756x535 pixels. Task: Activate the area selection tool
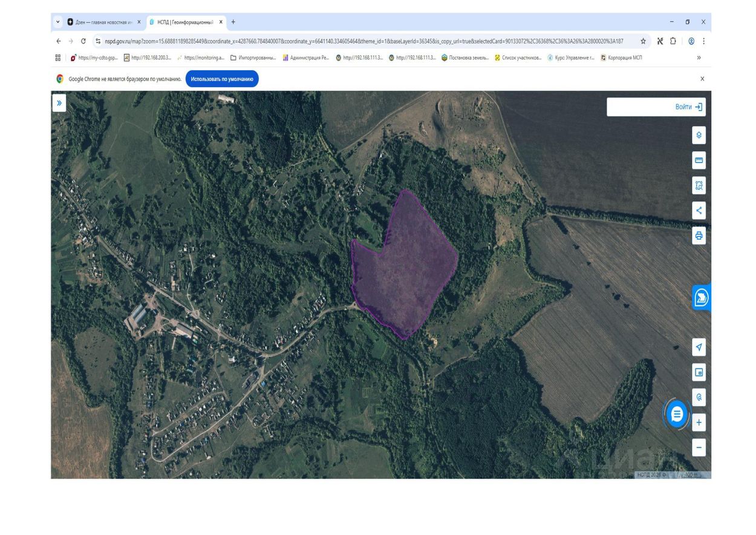699,186
